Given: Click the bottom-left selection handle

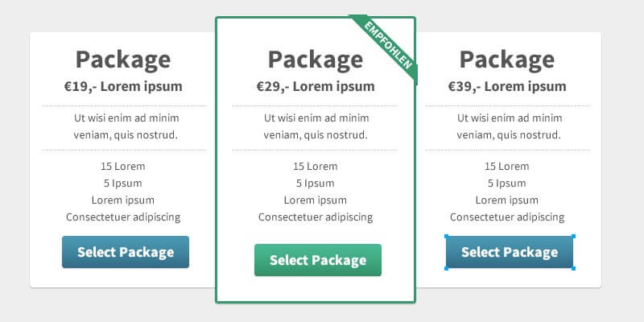Looking at the screenshot, I should coord(446,268).
